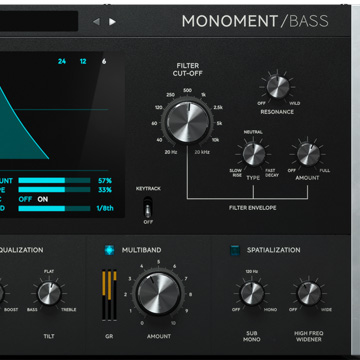Select the OFF sync option
The image size is (360, 360).
(25, 199)
